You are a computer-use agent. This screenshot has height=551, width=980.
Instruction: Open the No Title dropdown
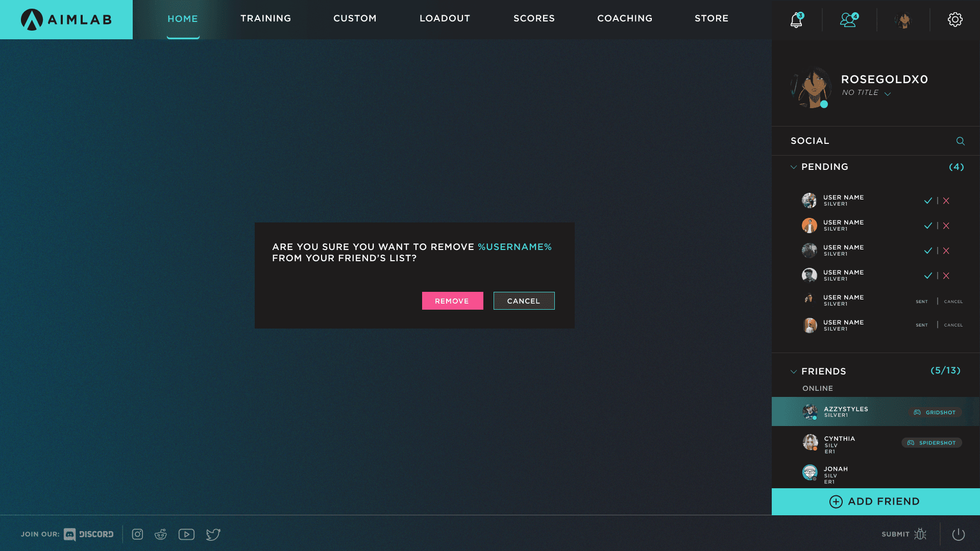888,94
